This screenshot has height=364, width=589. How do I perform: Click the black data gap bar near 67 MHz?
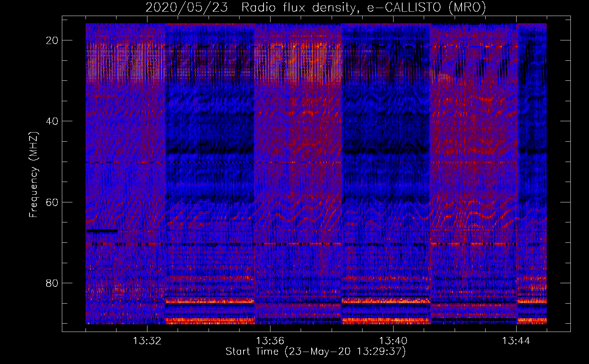pyautogui.click(x=102, y=231)
